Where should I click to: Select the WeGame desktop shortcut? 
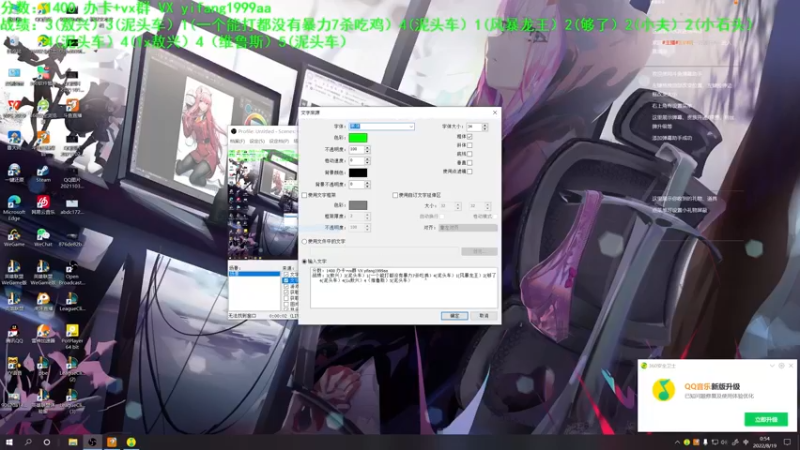(14, 238)
